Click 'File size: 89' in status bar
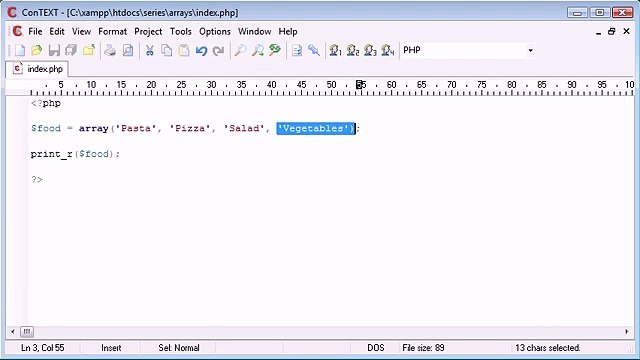The image size is (640, 360). [423, 348]
